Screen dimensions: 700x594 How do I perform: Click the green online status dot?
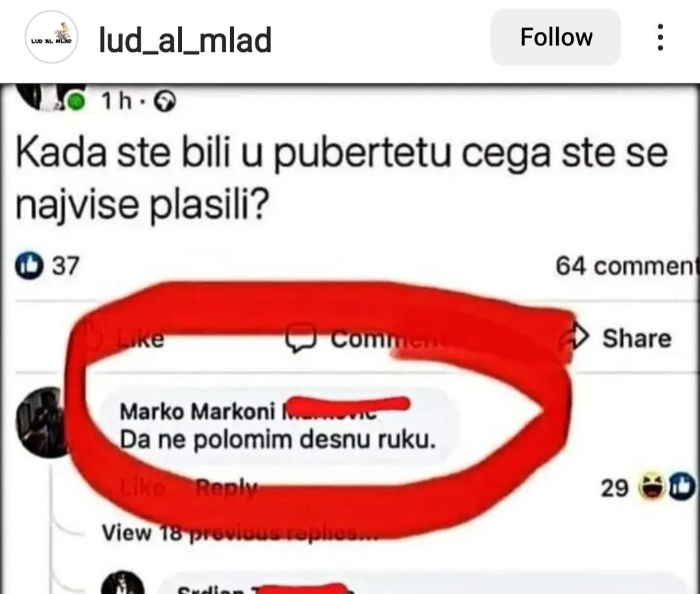click(x=76, y=102)
